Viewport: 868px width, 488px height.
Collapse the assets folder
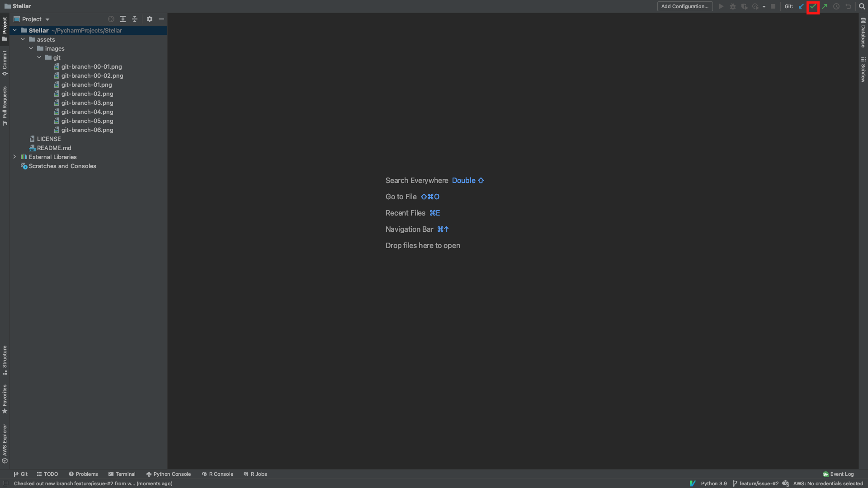(23, 39)
